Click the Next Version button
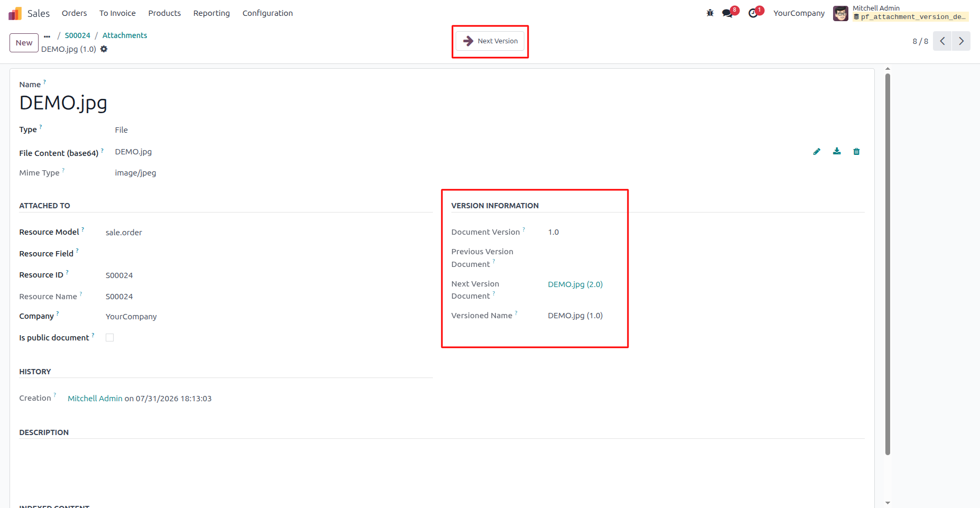Viewport: 980px width, 508px height. click(x=491, y=41)
